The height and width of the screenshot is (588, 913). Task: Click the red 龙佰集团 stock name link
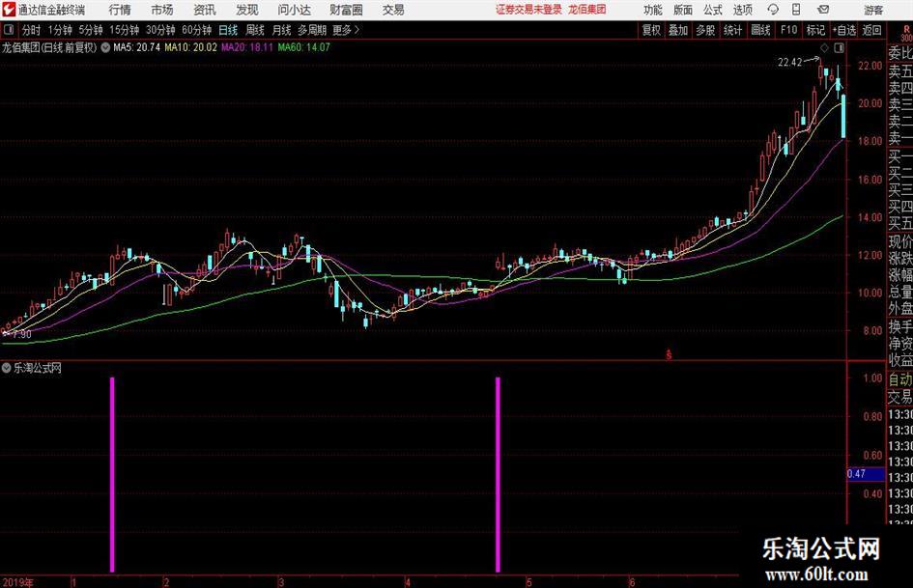pyautogui.click(x=587, y=10)
